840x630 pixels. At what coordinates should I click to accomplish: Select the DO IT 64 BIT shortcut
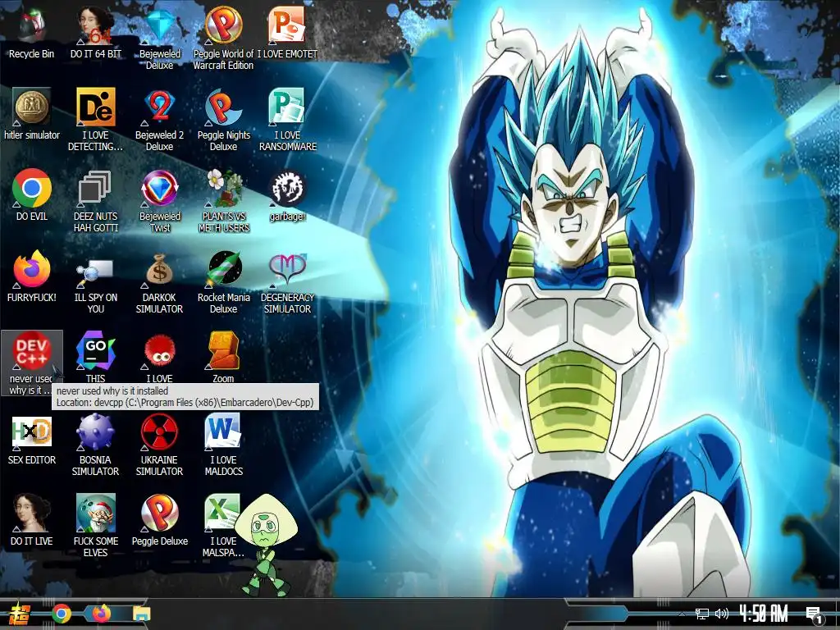point(96,27)
